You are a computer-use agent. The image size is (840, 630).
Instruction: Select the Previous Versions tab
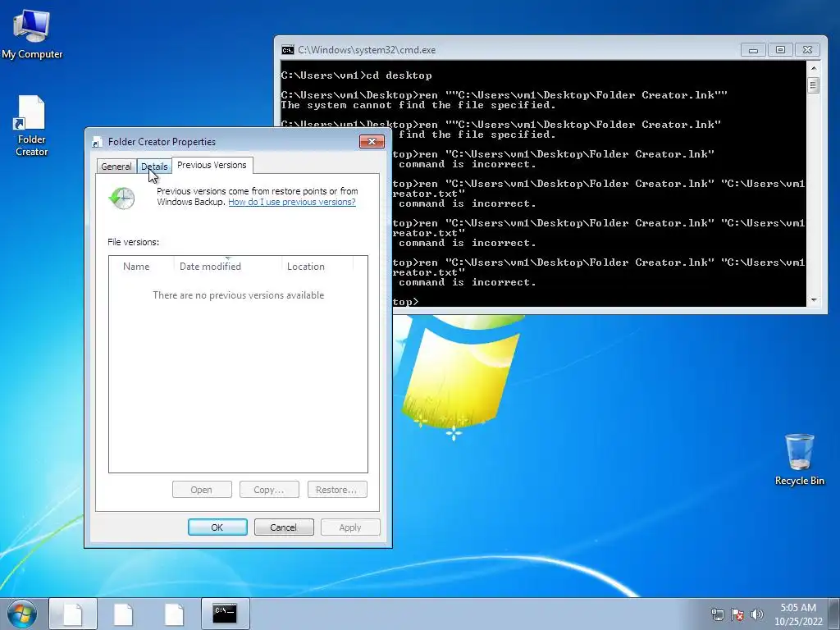212,165
